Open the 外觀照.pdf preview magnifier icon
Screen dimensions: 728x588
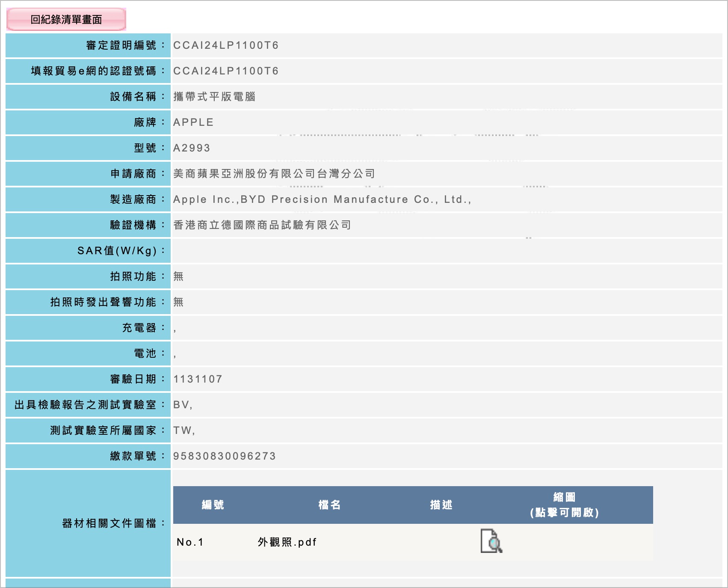491,541
